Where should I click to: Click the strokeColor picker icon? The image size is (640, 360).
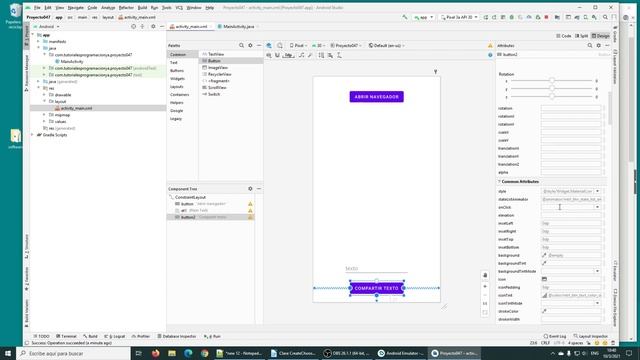pyautogui.click(x=544, y=311)
